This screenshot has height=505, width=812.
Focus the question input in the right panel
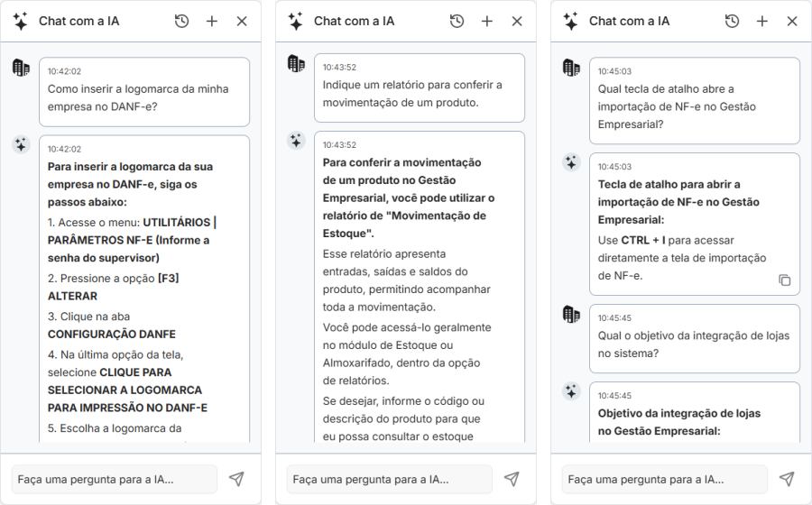664,479
